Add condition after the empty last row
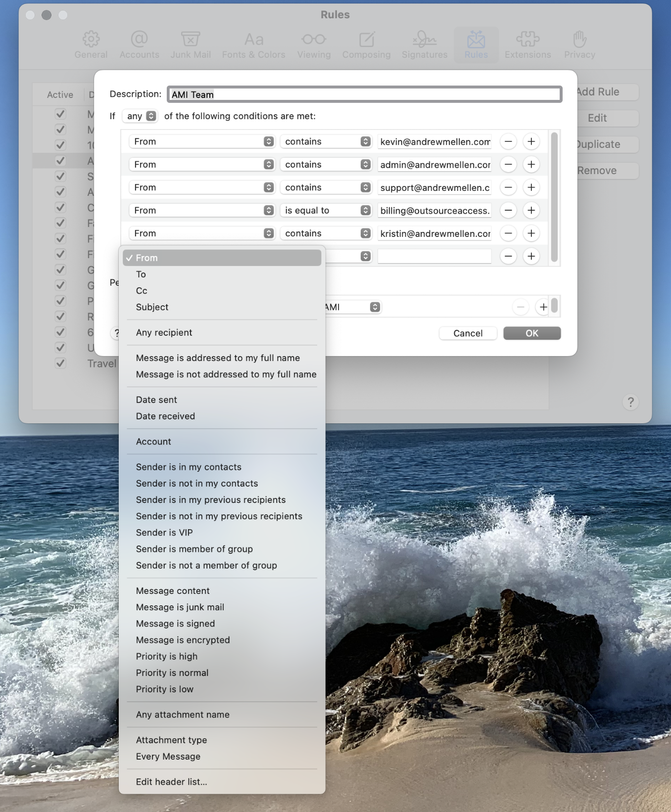The height and width of the screenshot is (812, 671). click(531, 256)
